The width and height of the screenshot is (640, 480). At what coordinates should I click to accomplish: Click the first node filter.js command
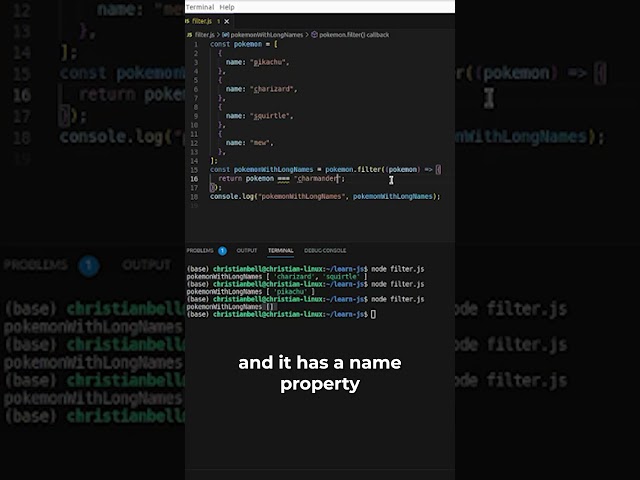[x=398, y=269]
